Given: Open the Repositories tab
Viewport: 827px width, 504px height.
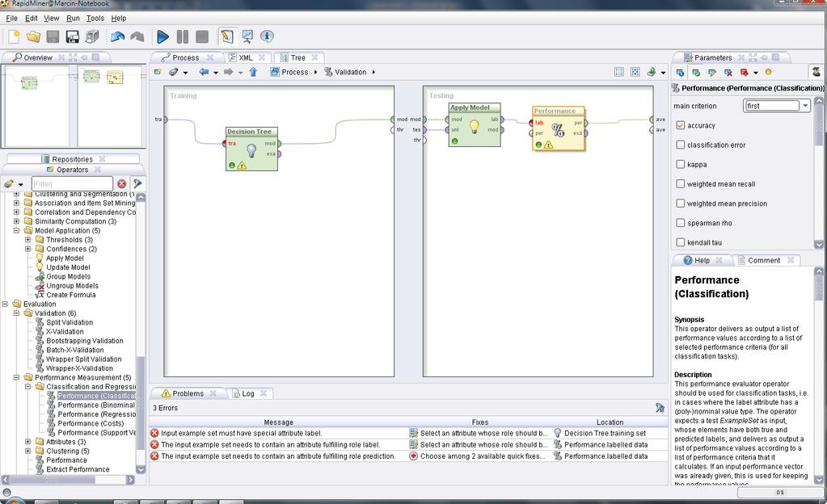Looking at the screenshot, I should tap(72, 159).
